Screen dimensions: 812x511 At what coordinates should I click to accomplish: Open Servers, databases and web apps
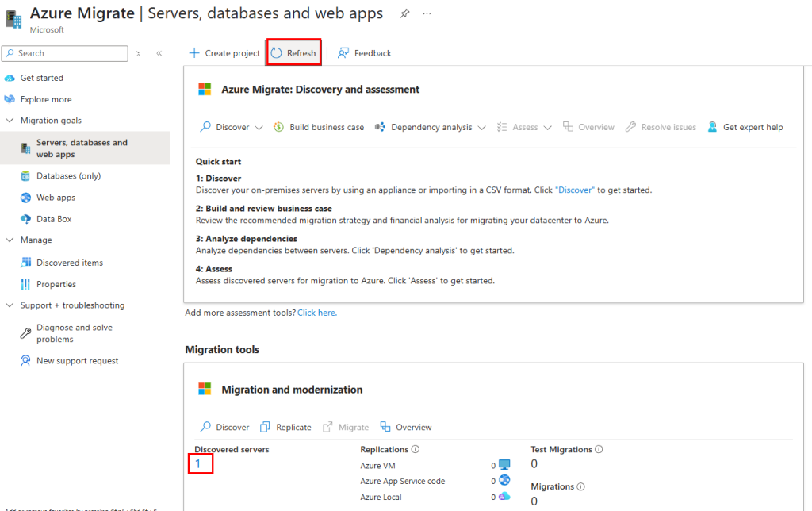coord(85,148)
